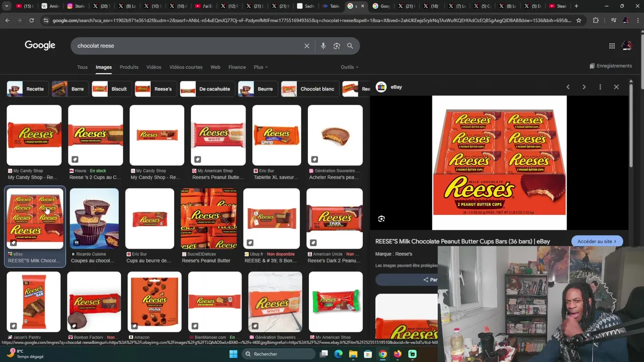This screenshot has width=644, height=362.
Task: Open Microsoft Store from taskbar
Action: (368, 354)
